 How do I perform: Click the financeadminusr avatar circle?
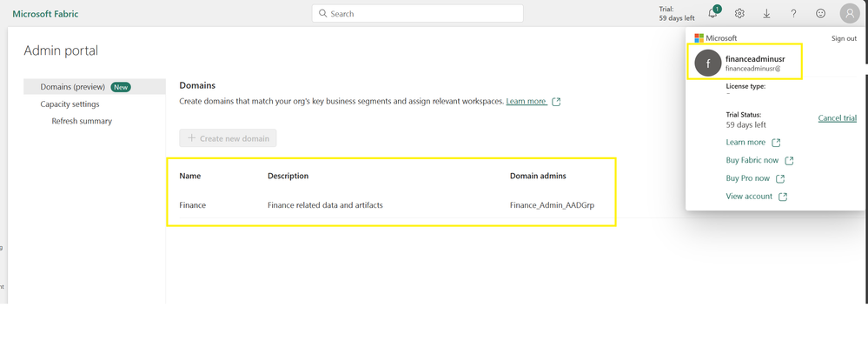(708, 63)
